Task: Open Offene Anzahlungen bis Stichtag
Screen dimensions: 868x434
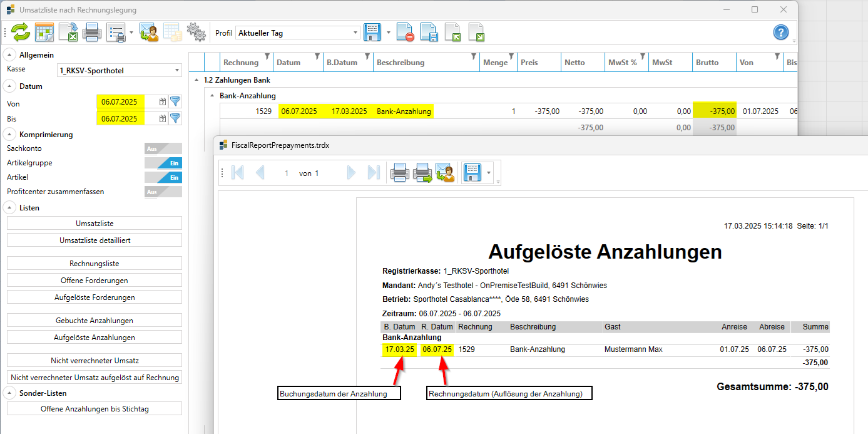Action: pos(94,408)
